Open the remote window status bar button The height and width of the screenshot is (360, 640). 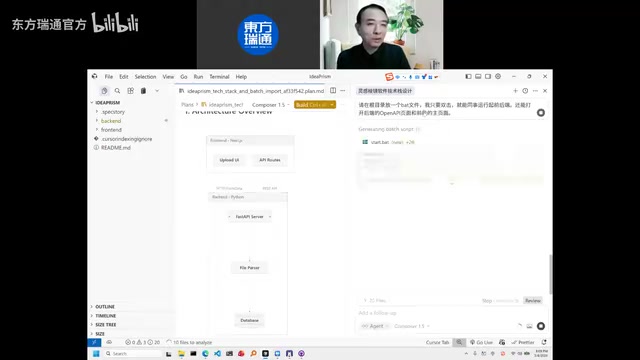[x=94, y=342]
